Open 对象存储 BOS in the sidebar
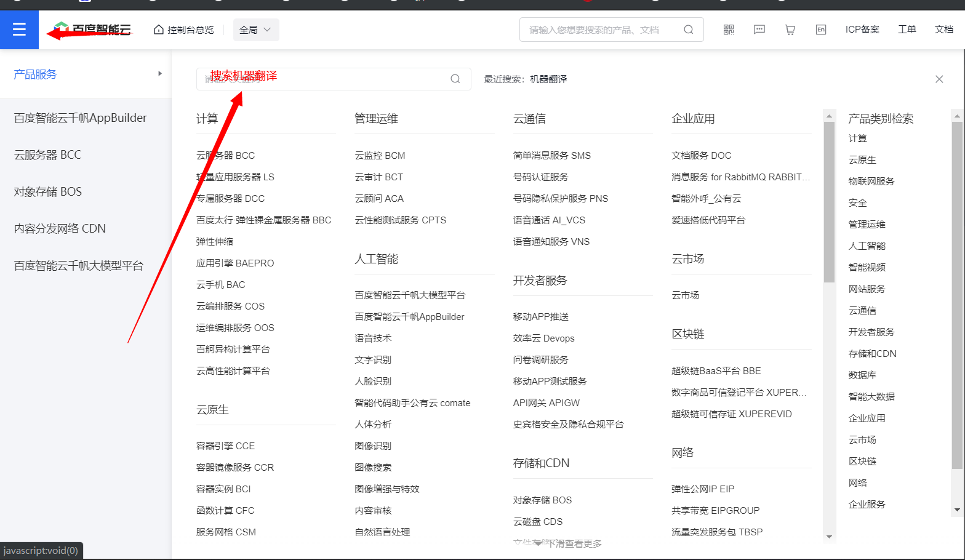 (x=48, y=191)
